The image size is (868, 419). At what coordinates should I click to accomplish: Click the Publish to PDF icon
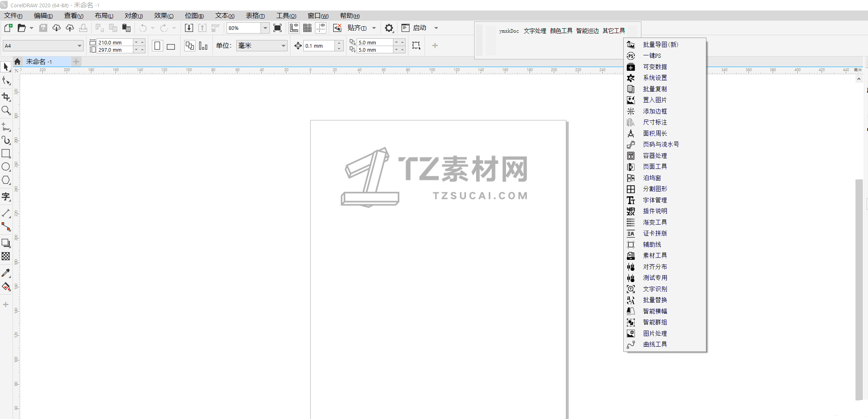pyautogui.click(x=216, y=28)
